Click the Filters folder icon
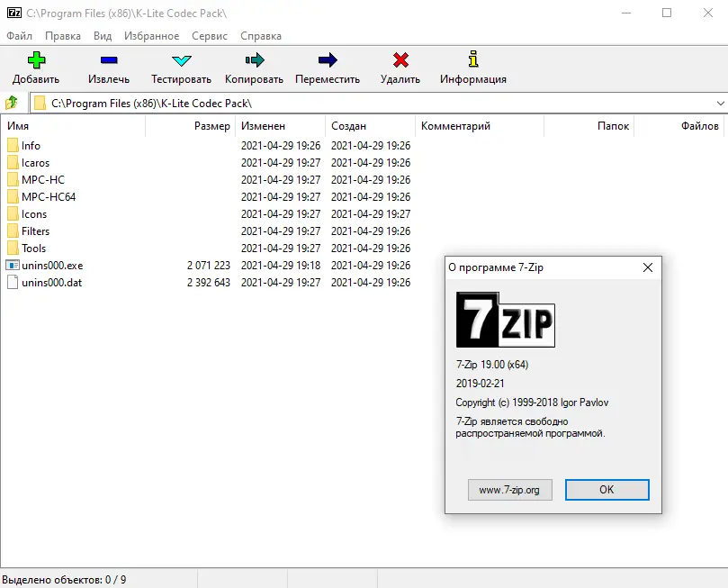 [13, 231]
